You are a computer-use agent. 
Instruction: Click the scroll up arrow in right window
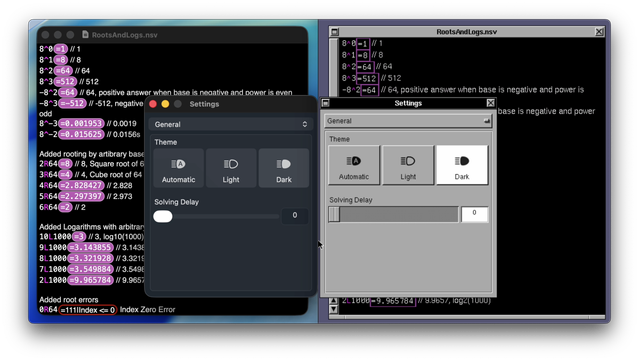[333, 301]
